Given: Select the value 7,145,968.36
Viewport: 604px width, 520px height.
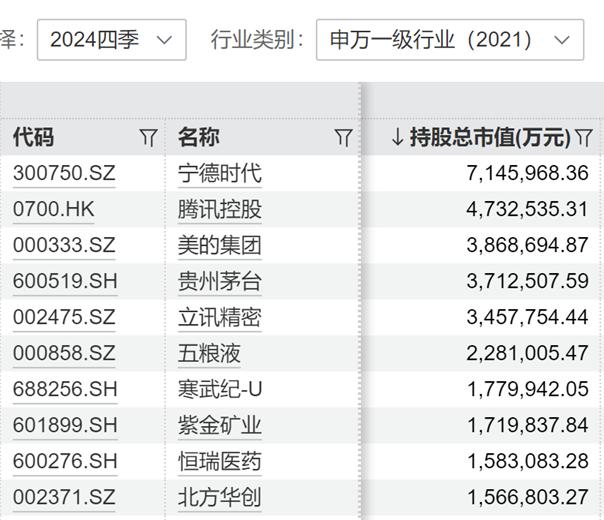Looking at the screenshot, I should pyautogui.click(x=527, y=173).
